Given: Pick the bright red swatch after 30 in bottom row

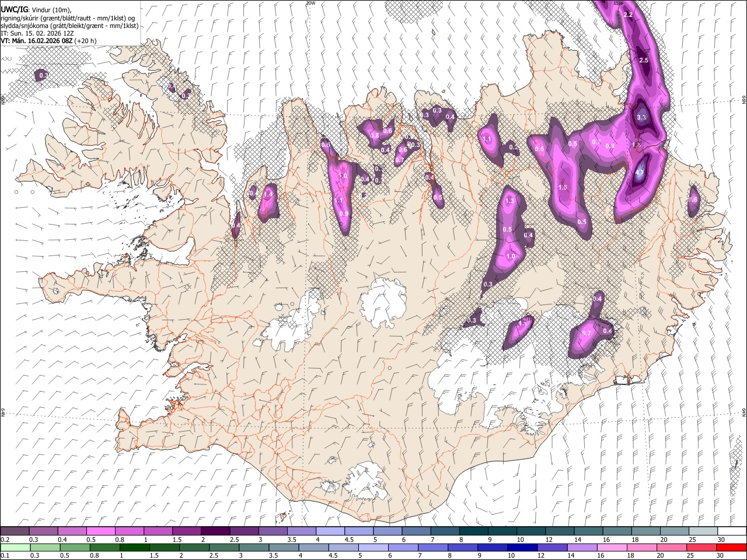Looking at the screenshot, I should click(x=732, y=547).
